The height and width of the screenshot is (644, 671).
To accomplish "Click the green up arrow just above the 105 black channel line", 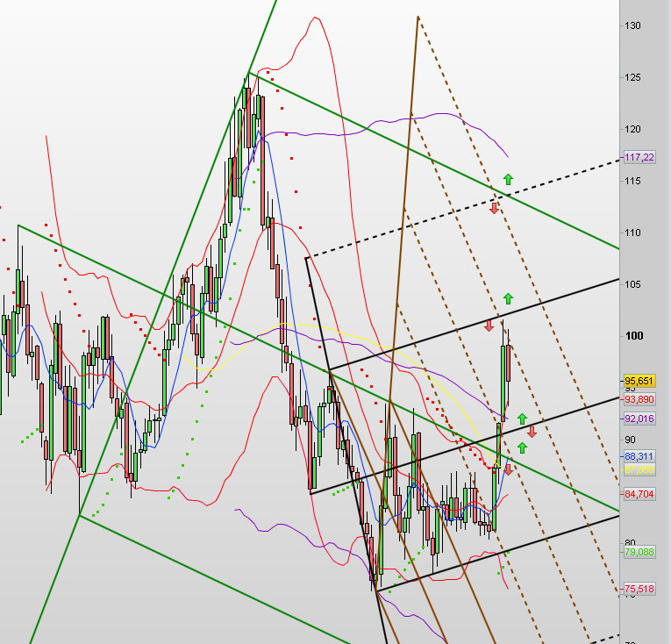I will 508,298.
